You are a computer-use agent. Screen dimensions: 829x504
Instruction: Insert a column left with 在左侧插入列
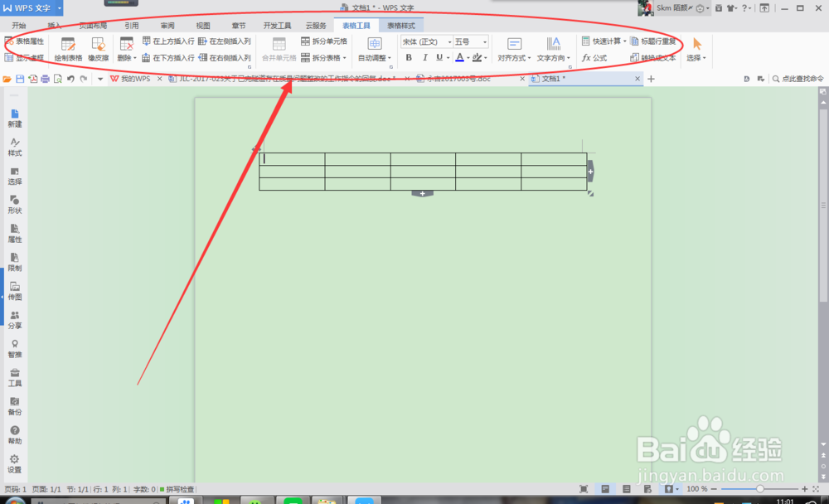tap(224, 41)
